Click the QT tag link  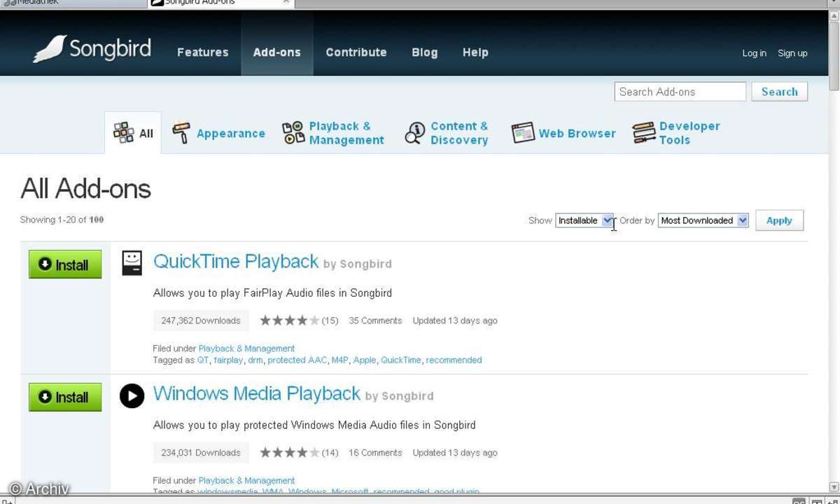pyautogui.click(x=203, y=360)
